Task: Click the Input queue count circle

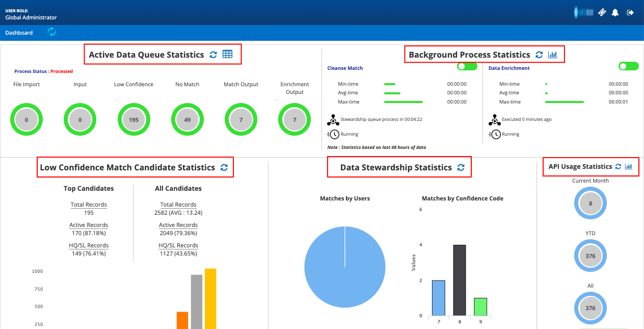Action: 80,120
